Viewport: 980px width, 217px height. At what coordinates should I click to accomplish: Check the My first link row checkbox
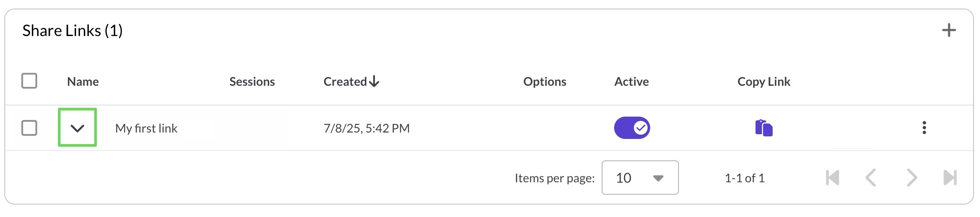[29, 128]
